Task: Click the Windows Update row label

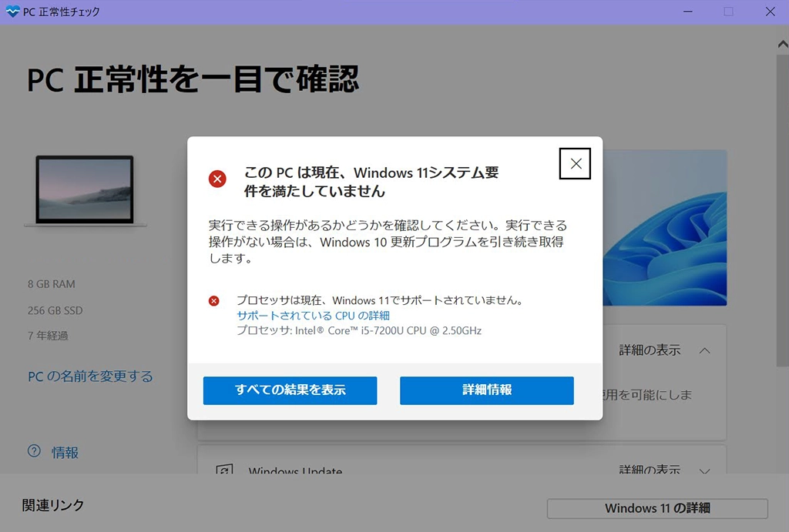Action: pos(295,470)
